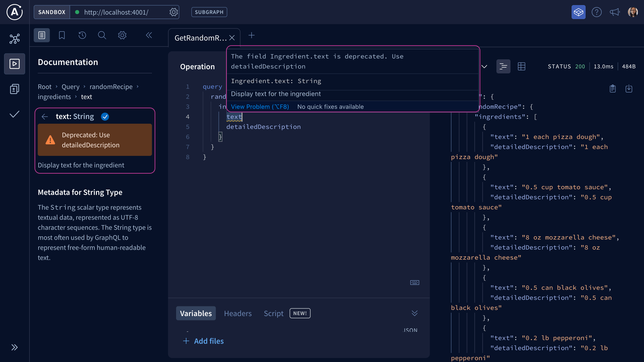Select the GetRandomR... operation tab

pyautogui.click(x=200, y=38)
